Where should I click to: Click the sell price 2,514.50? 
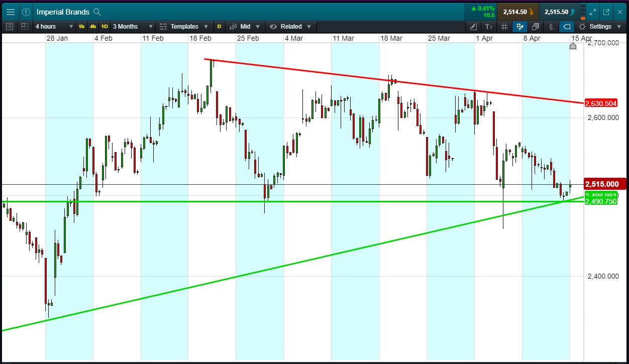pyautogui.click(x=518, y=12)
